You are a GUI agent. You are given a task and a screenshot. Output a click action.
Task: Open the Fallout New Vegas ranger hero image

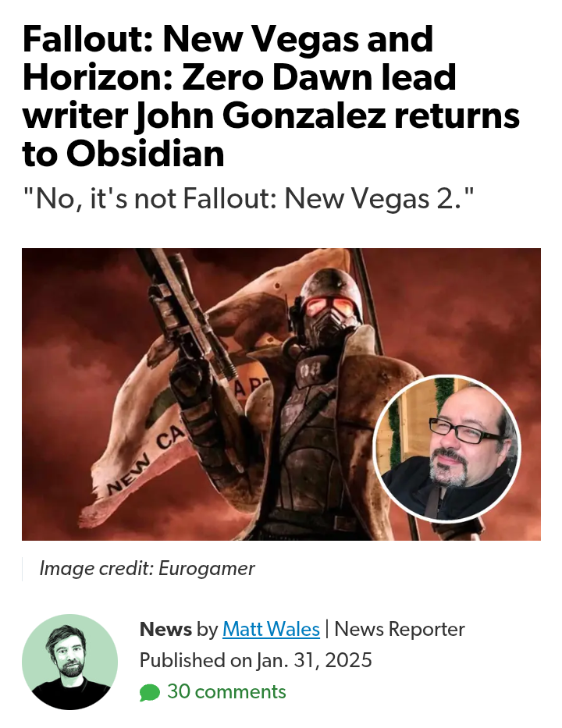click(281, 394)
